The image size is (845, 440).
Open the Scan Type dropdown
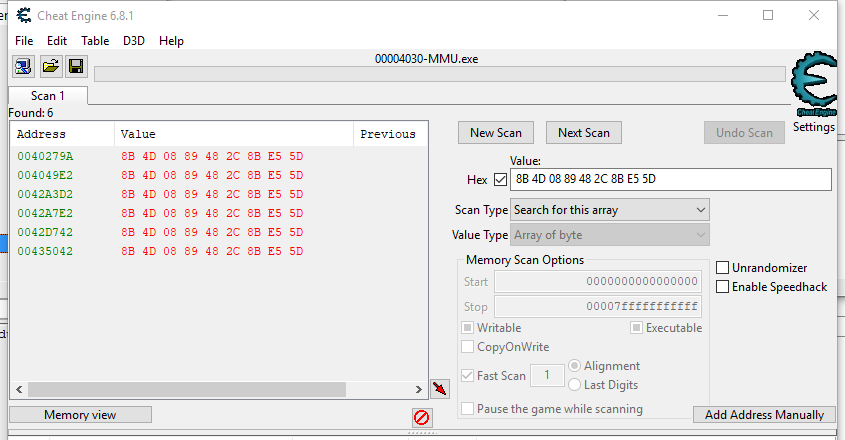tap(609, 210)
